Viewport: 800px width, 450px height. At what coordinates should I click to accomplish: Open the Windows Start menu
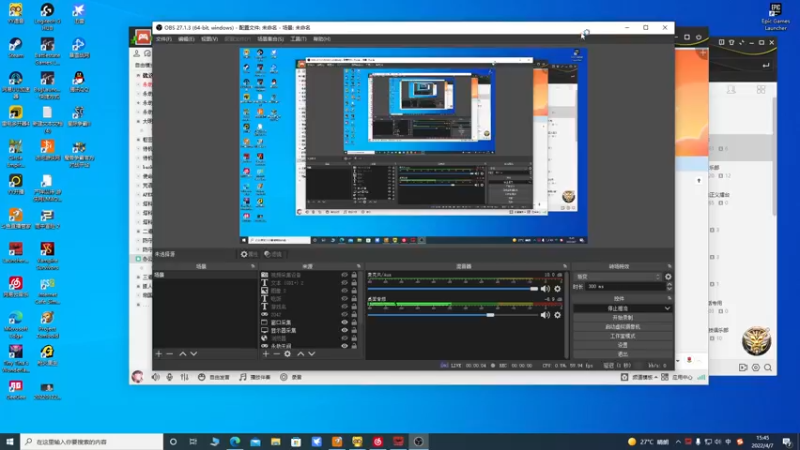pos(10,442)
